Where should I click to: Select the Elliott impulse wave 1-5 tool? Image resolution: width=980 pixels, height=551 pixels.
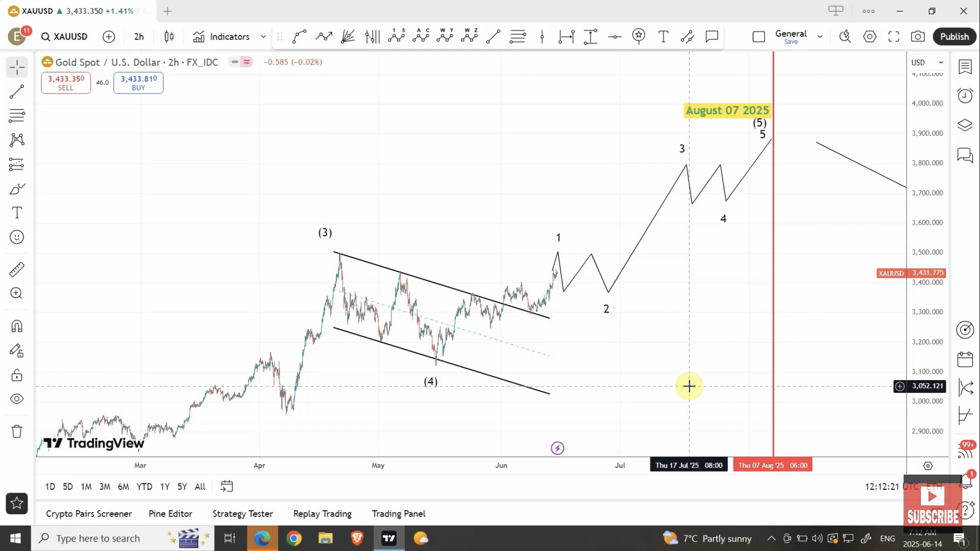(x=396, y=36)
